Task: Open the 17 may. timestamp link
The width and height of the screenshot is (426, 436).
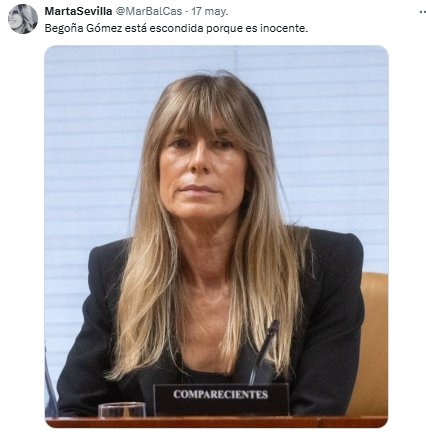Action: pyautogui.click(x=210, y=11)
